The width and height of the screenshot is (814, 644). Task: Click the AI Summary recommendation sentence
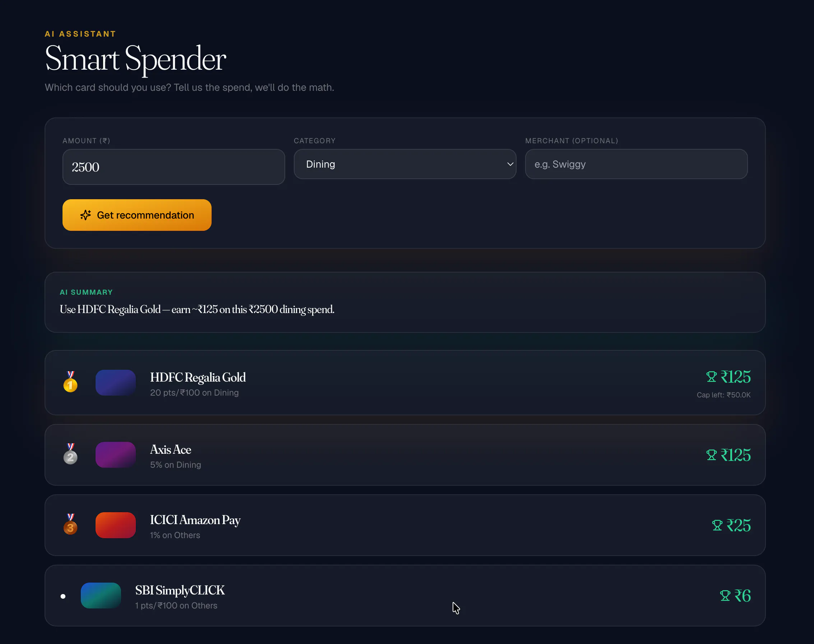[197, 309]
